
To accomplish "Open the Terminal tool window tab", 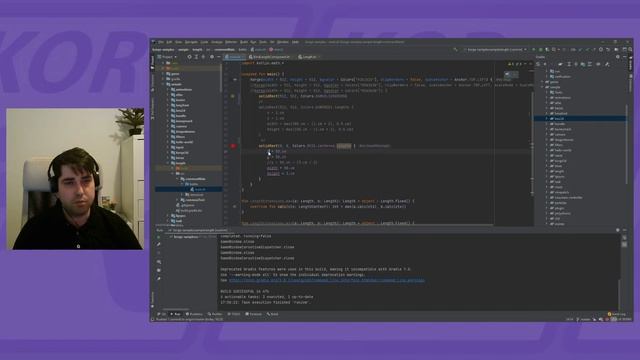I will (253, 314).
